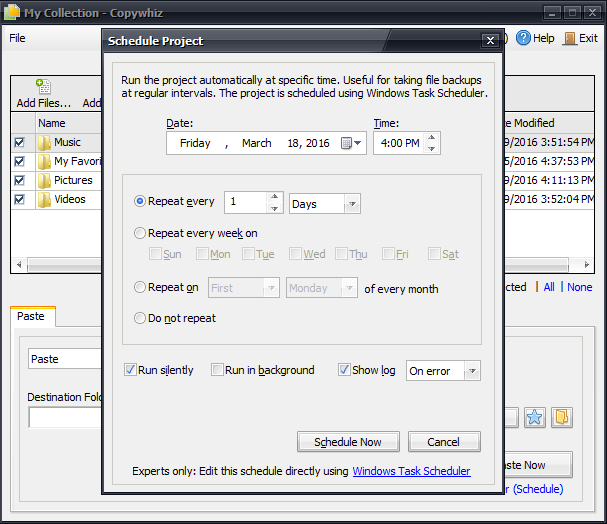Click the (Schedule) link in main window

[x=538, y=489]
